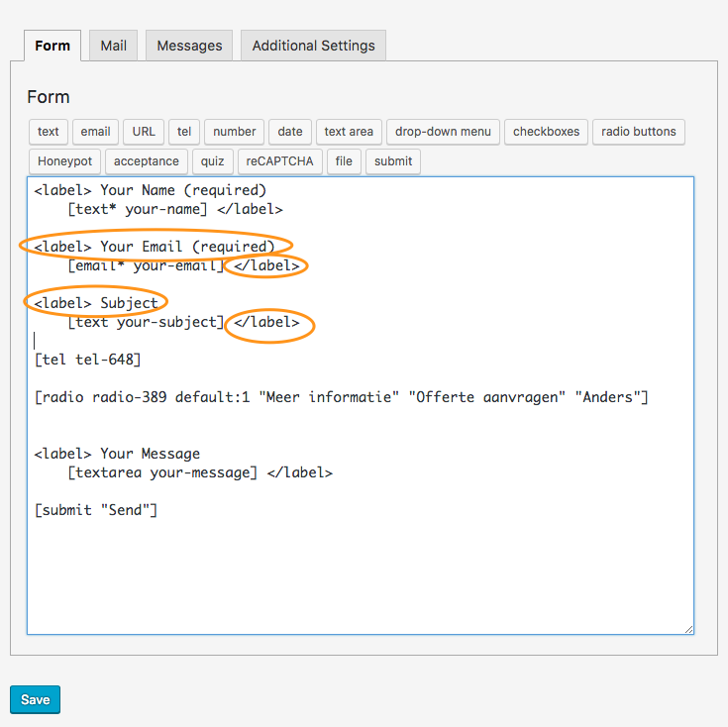Insert a file upload tag

[x=344, y=161]
